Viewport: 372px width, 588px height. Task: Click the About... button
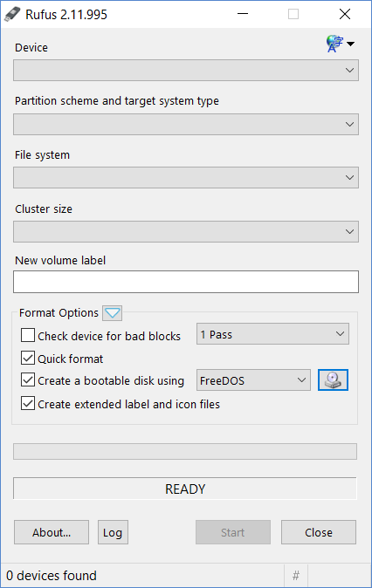[52, 532]
